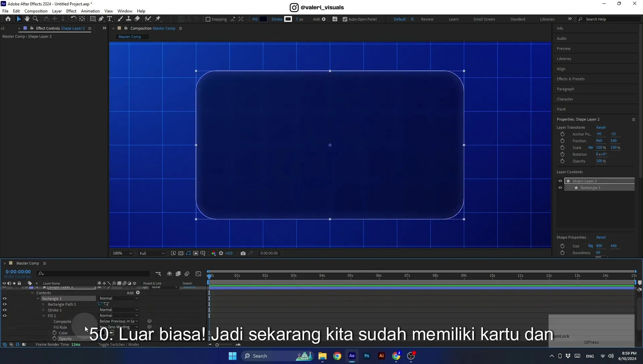
Task: Hide Stroke 1 with eye toggle
Action: [x=5, y=310]
